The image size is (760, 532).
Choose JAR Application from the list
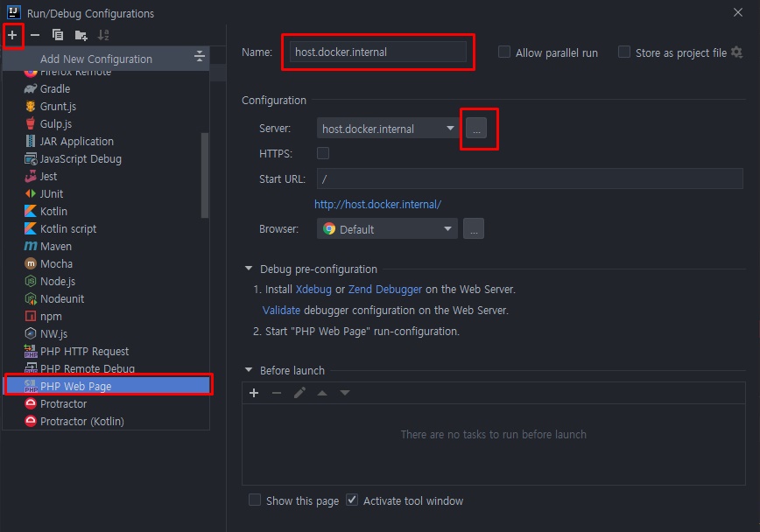[x=107, y=142]
